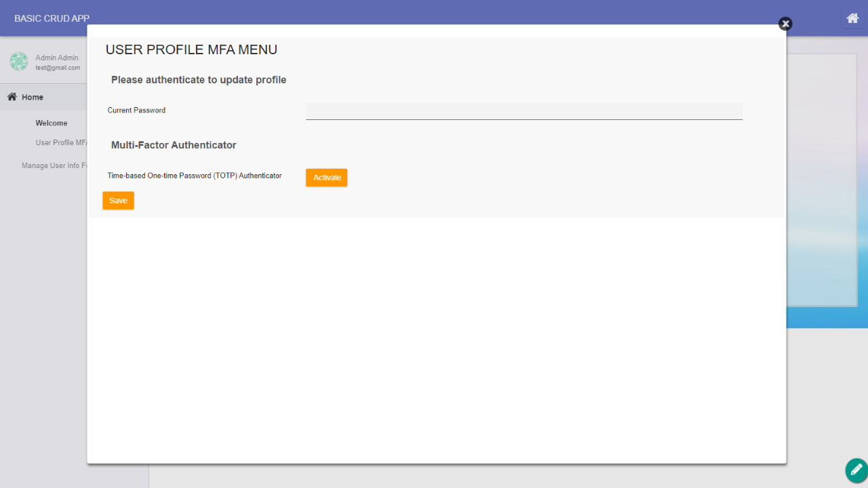Image resolution: width=868 pixels, height=488 pixels.
Task: Close the User Profile MFA dialog
Action: pos(785,24)
